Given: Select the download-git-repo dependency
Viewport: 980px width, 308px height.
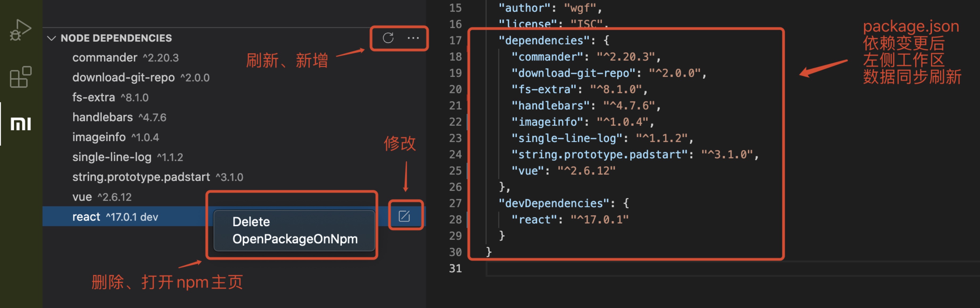Looking at the screenshot, I should coord(234,77).
